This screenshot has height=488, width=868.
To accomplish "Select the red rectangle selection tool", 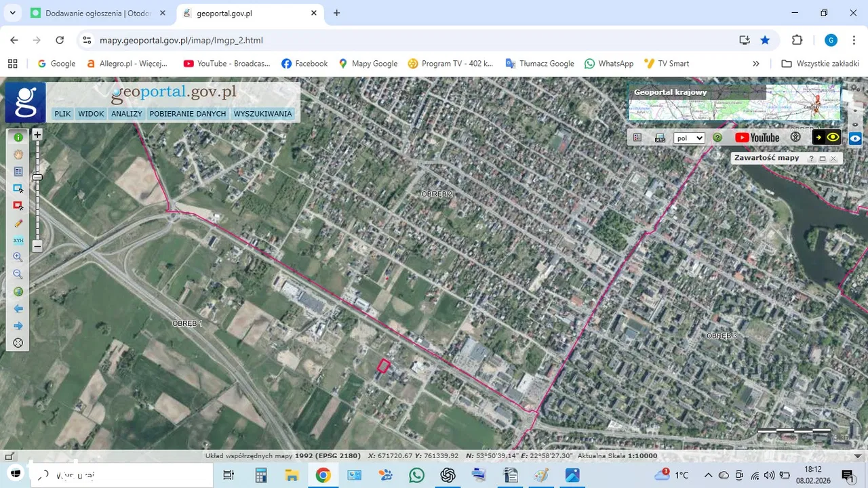I will pyautogui.click(x=18, y=206).
